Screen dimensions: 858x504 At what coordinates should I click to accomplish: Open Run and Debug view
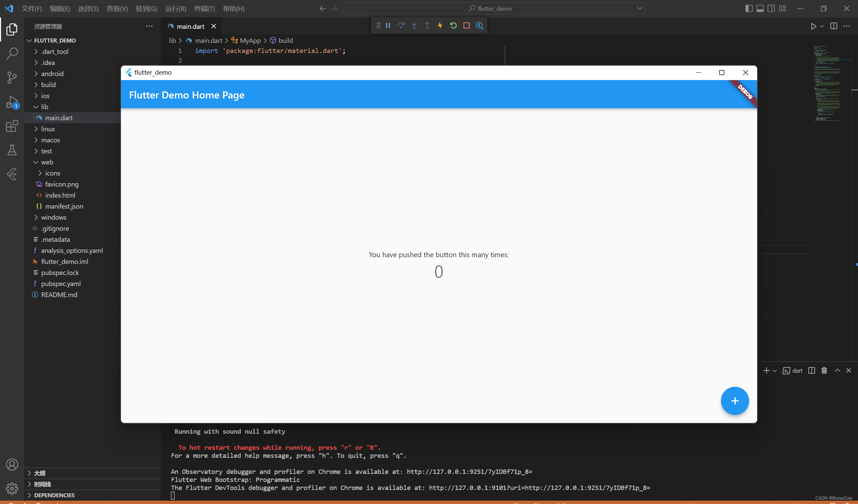(x=12, y=102)
